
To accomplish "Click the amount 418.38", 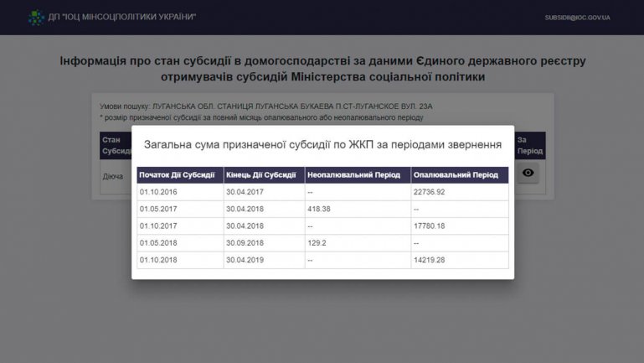I will point(319,209).
